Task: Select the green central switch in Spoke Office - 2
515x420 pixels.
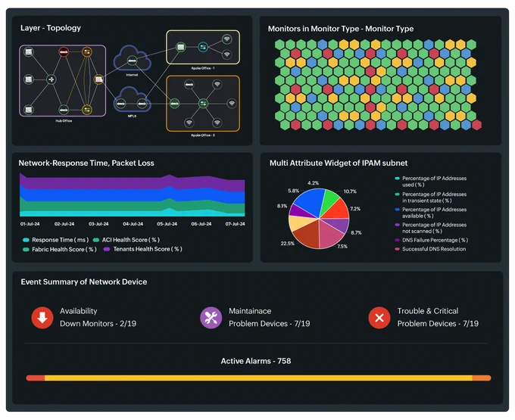Action: [203, 104]
